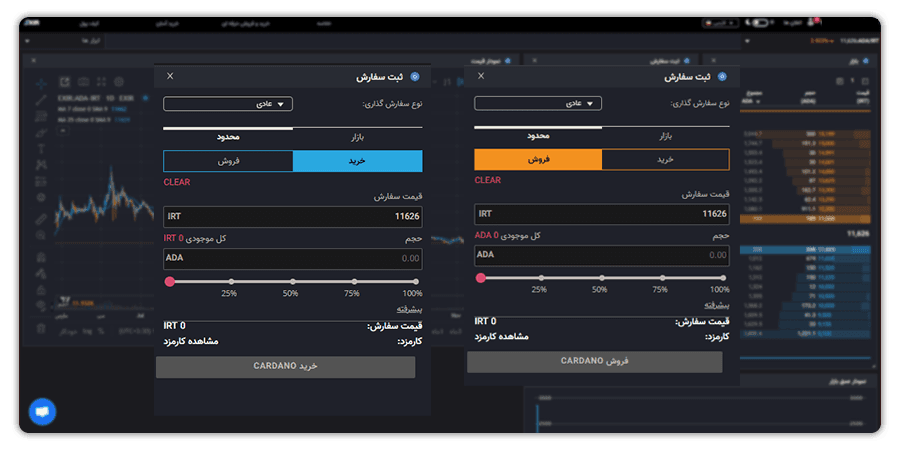Click the ADA volume field in sell panel
Viewport: 900px width, 450px height.
[602, 255]
